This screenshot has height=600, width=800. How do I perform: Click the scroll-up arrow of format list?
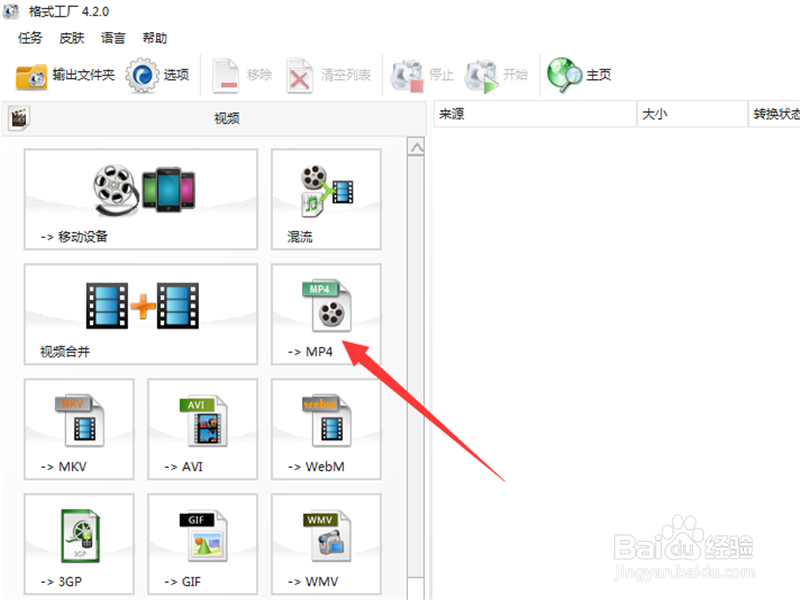(x=416, y=147)
